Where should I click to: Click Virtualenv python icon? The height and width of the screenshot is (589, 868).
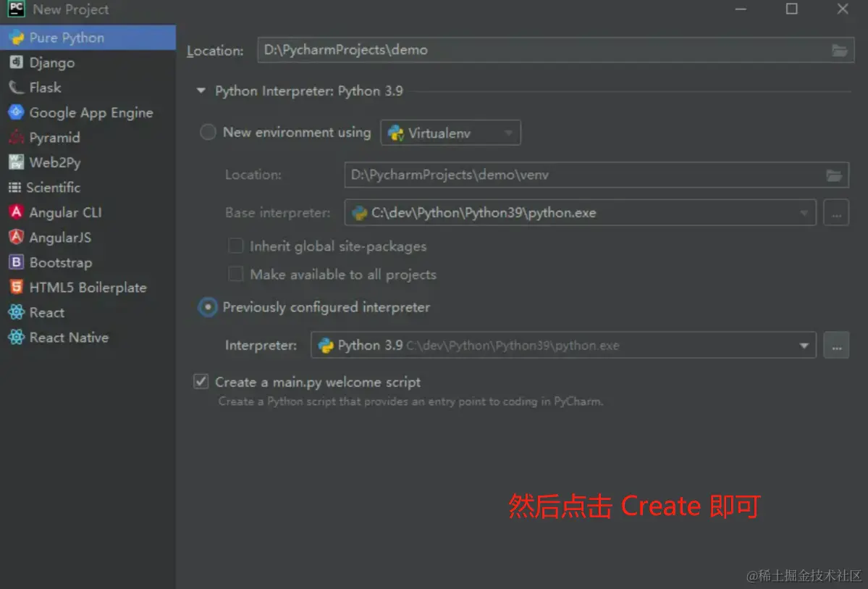pyautogui.click(x=396, y=133)
